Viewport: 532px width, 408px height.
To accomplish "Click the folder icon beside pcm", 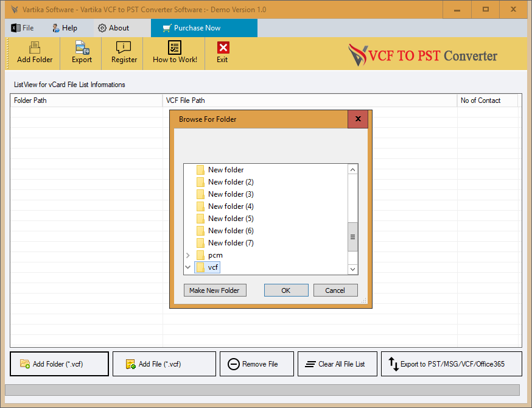I will [200, 255].
